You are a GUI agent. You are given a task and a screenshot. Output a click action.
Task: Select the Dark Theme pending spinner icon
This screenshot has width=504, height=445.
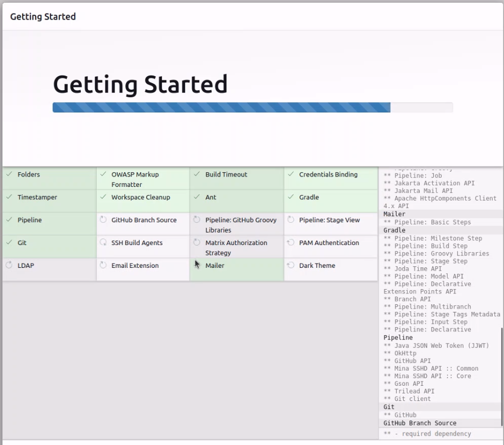[291, 265]
